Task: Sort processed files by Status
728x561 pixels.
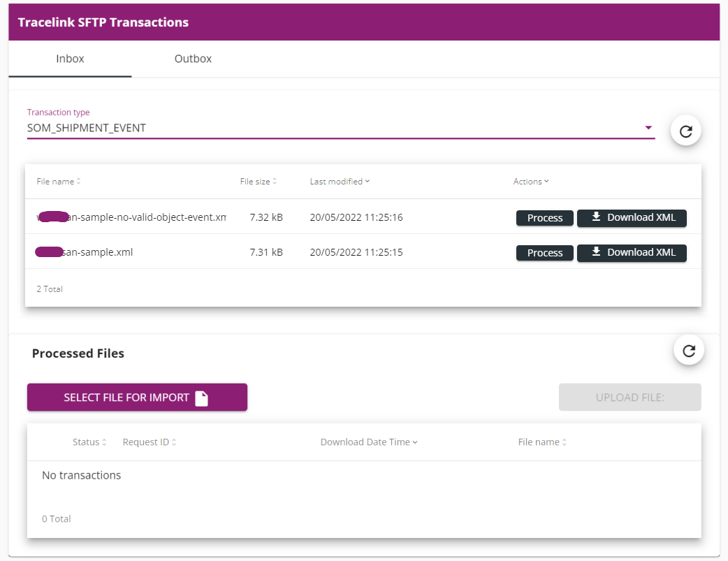Action: click(x=89, y=442)
